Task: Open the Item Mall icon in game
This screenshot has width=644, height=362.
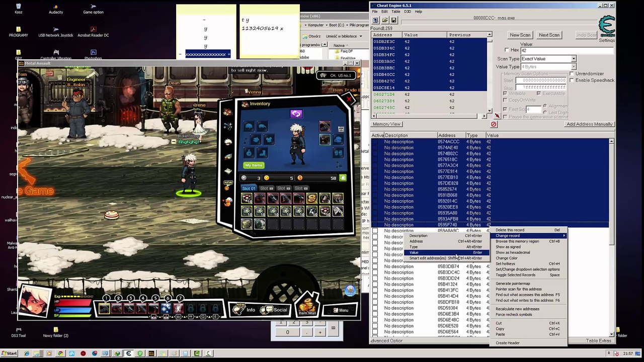Action: pyautogui.click(x=306, y=305)
